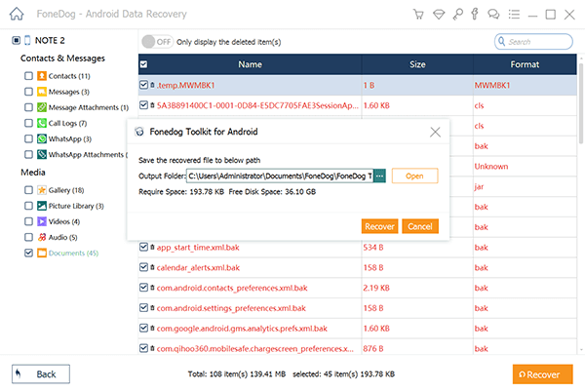Select the WhatsApp (3) category label
This screenshot has height=392, width=585.
(x=70, y=139)
